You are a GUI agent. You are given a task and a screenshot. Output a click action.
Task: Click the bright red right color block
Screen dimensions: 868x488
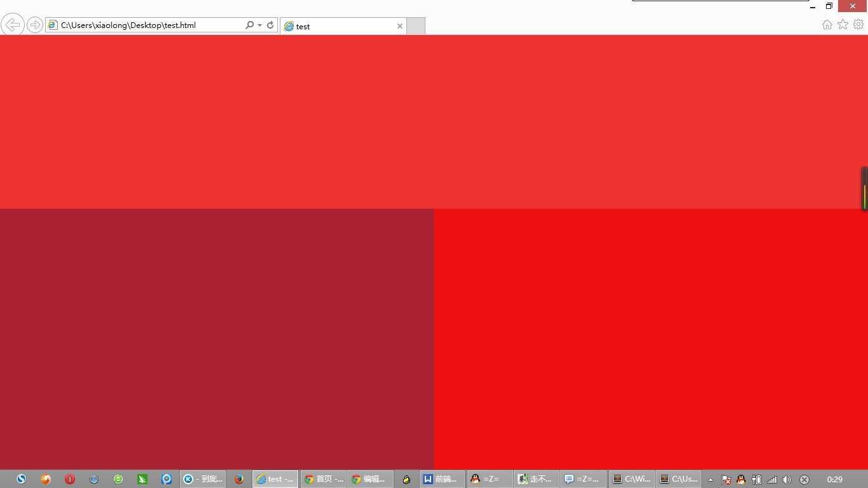[x=651, y=339]
